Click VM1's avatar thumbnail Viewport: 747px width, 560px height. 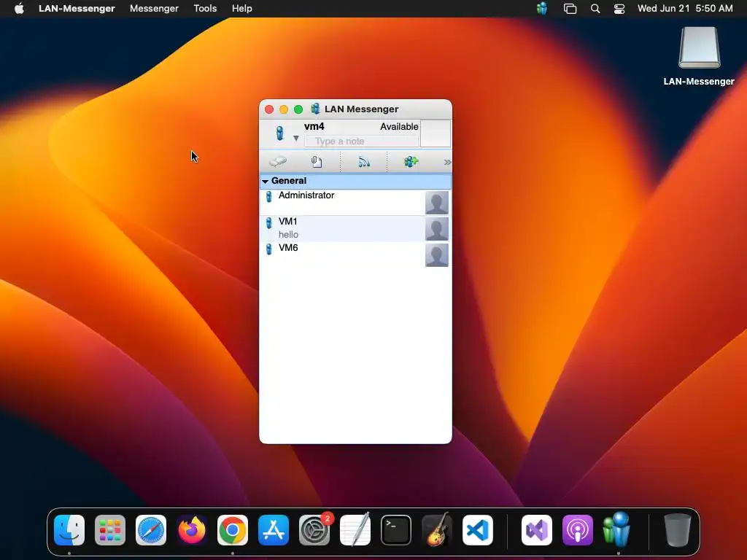[x=436, y=228]
